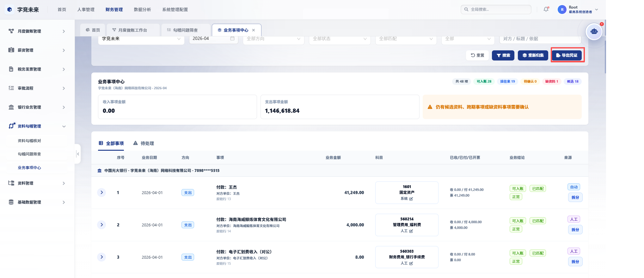This screenshot has width=644, height=278.
Task: Select the 全部事项 tab
Action: tap(111, 143)
